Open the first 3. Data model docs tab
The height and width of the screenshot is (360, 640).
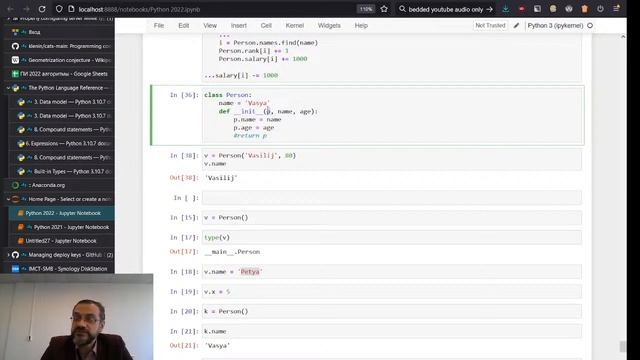pyautogui.click(x=64, y=102)
